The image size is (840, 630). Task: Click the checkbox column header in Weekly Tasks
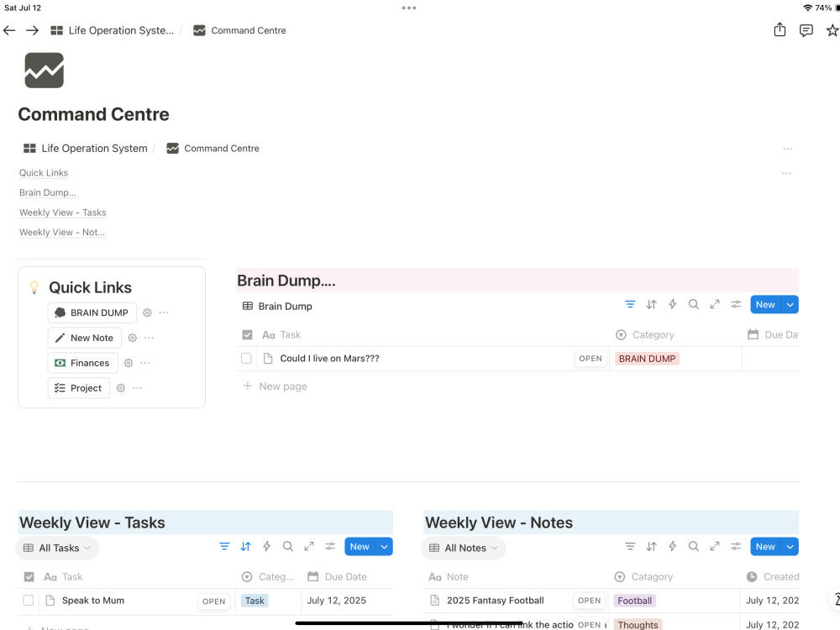[x=29, y=577]
